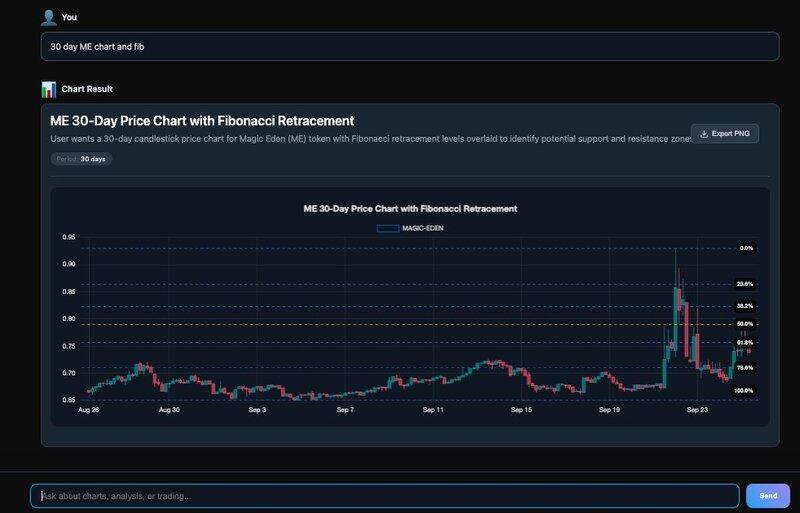
Task: Click the chart's inner title above the legend
Action: [x=410, y=209]
